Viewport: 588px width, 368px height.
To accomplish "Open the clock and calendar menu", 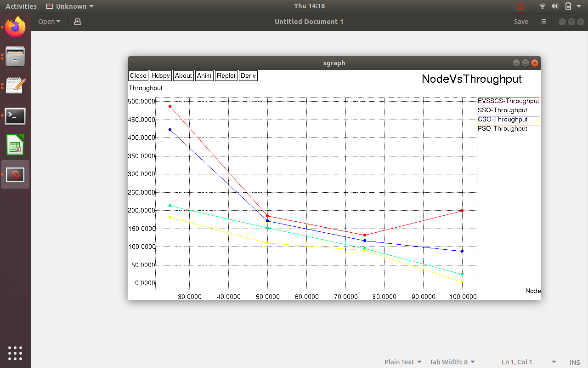I will tap(309, 6).
